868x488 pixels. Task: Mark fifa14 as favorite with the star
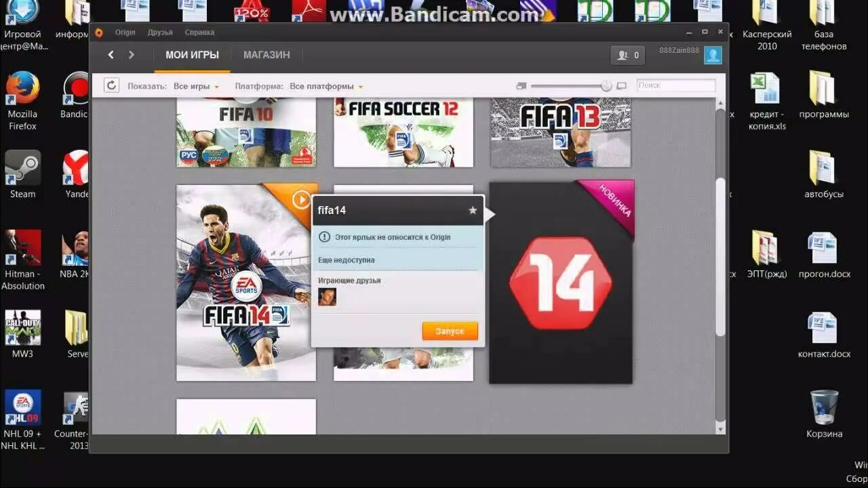473,210
